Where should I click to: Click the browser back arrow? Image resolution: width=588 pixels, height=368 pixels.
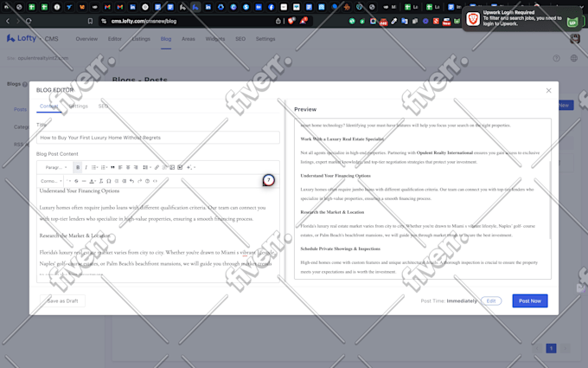pos(8,21)
